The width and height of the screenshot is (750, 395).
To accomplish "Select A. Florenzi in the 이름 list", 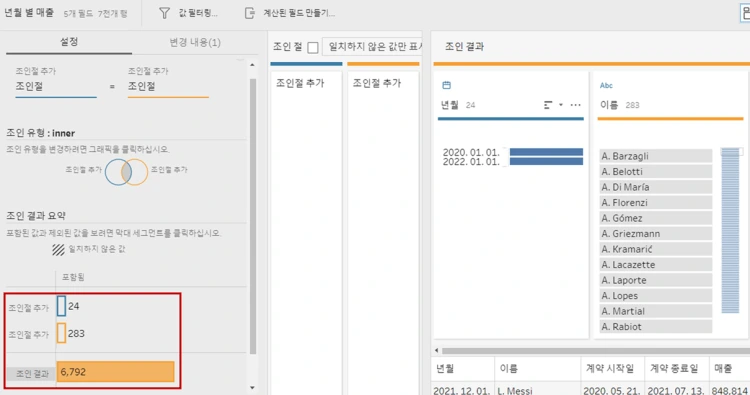I will click(x=656, y=202).
